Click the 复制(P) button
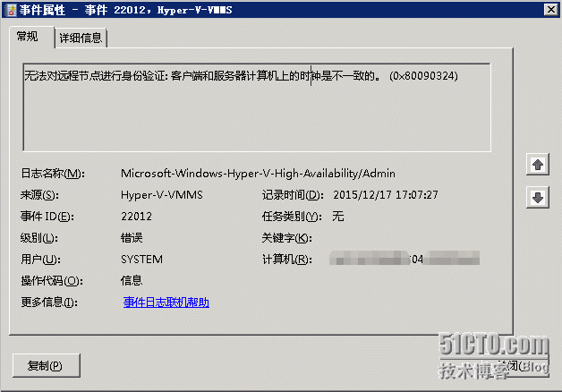 [x=47, y=365]
